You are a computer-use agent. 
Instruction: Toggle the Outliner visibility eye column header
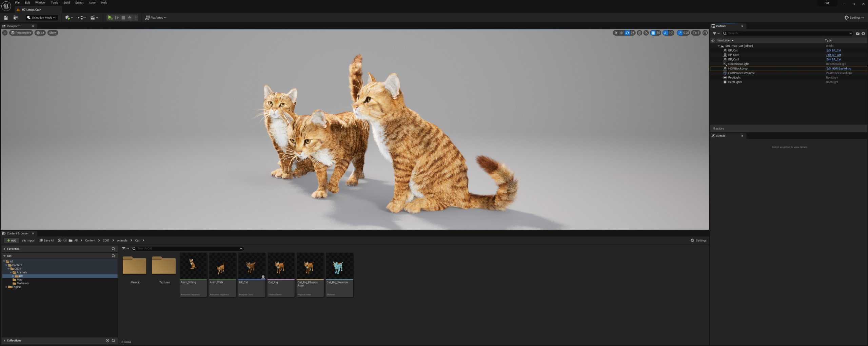click(x=713, y=40)
